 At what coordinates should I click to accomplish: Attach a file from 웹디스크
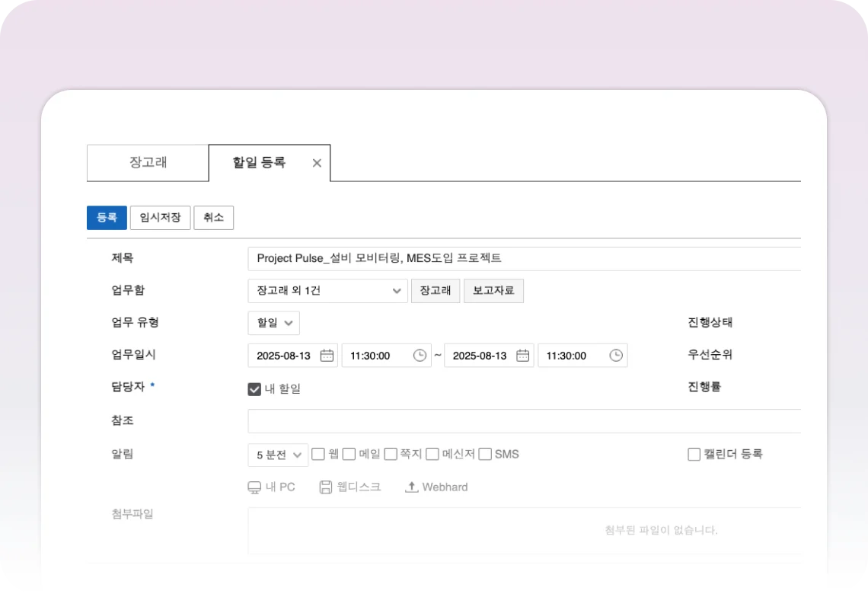tap(350, 487)
